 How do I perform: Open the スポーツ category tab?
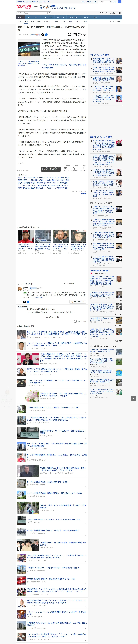coord(56,21)
